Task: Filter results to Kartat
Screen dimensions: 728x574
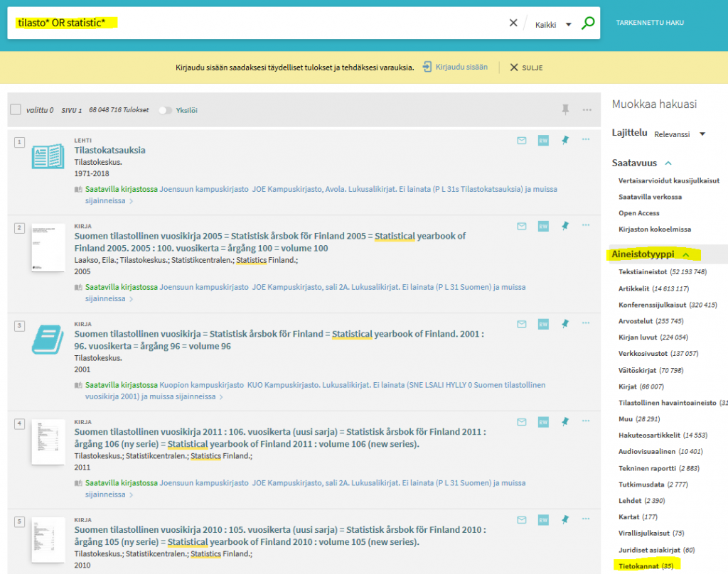Action: (x=638, y=517)
